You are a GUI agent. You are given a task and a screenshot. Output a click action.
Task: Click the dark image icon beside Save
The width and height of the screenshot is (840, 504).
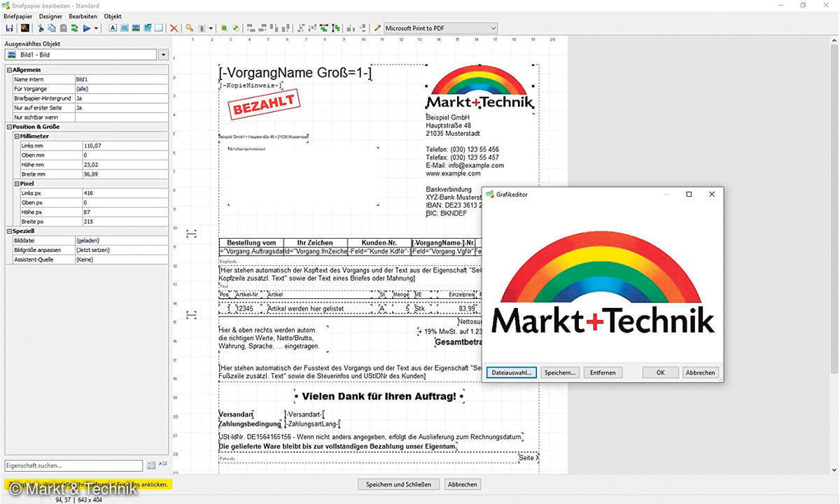24,28
